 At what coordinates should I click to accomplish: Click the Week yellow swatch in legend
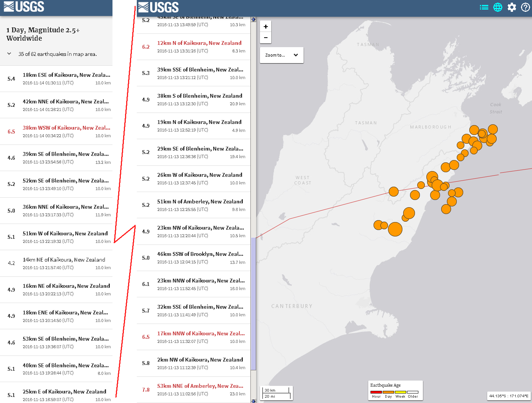(401, 392)
